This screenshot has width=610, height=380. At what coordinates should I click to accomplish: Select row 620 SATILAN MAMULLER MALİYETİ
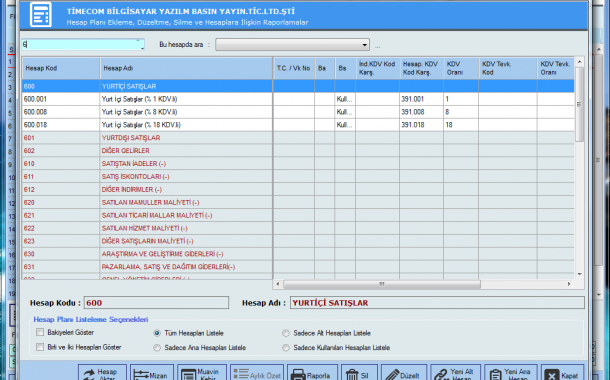(298, 202)
